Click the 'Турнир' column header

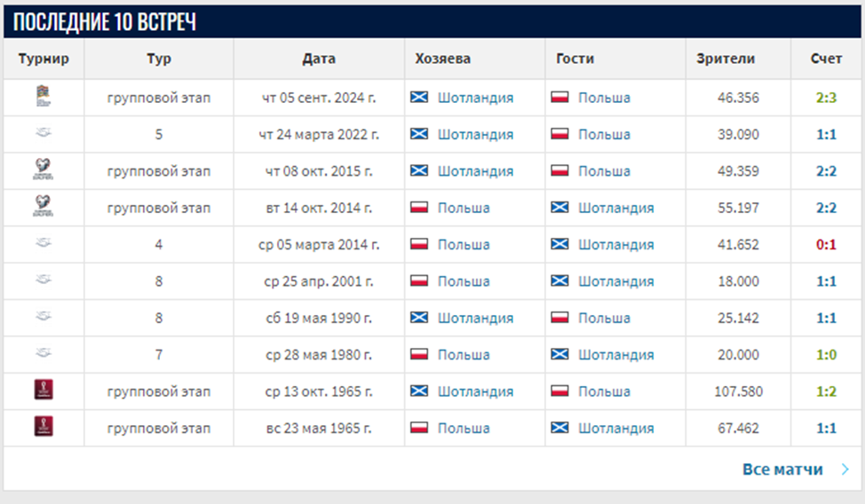point(43,59)
